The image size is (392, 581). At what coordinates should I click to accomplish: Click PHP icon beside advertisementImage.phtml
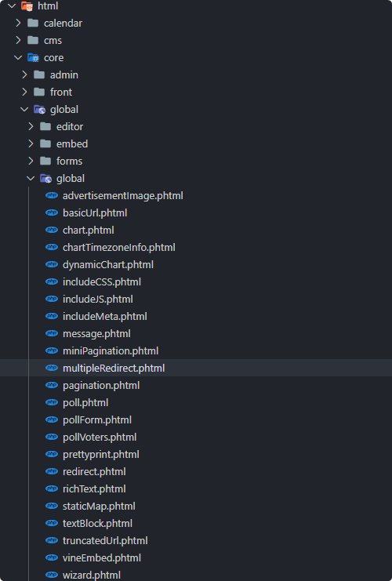click(x=52, y=195)
